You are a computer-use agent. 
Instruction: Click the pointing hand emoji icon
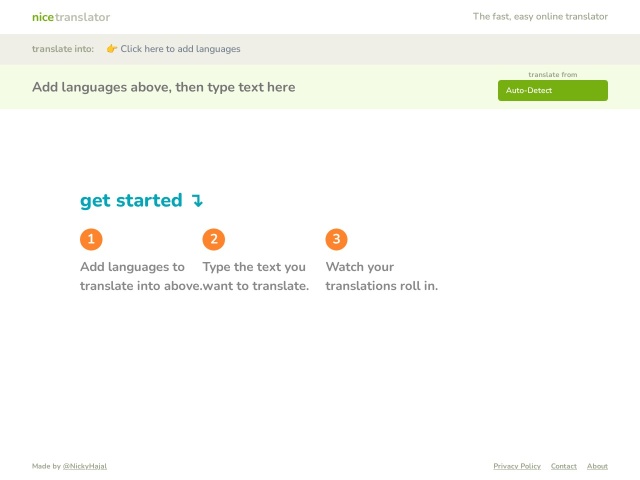tap(111, 49)
